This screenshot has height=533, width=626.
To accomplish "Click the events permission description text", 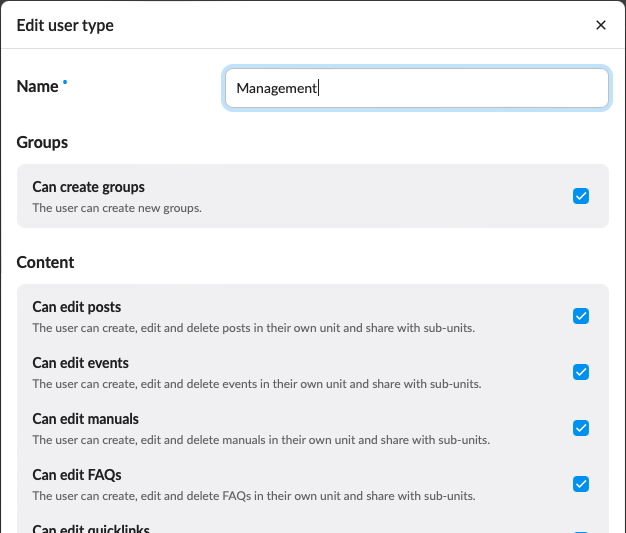I will coord(257,384).
